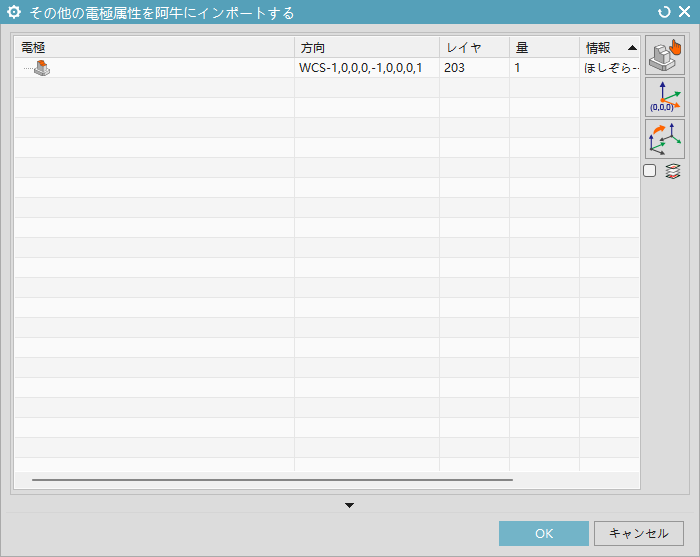Click the stacked layers icon

coord(672,171)
